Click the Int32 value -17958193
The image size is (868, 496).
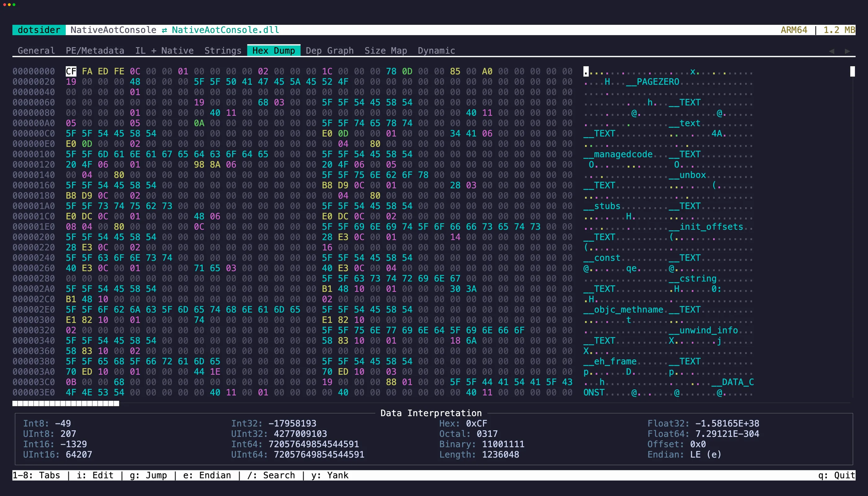click(x=292, y=423)
